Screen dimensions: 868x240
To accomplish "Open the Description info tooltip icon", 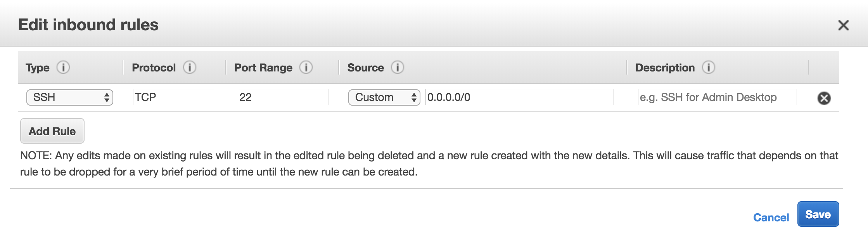I will pyautogui.click(x=709, y=68).
